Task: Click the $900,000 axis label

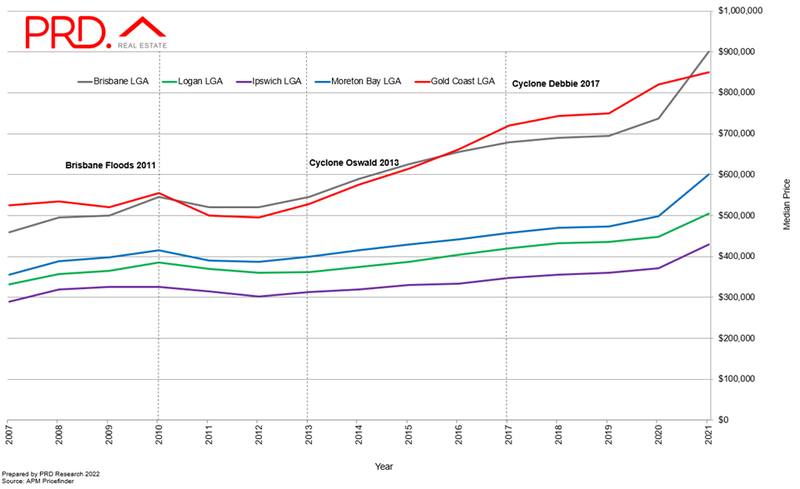Action: coord(737,52)
